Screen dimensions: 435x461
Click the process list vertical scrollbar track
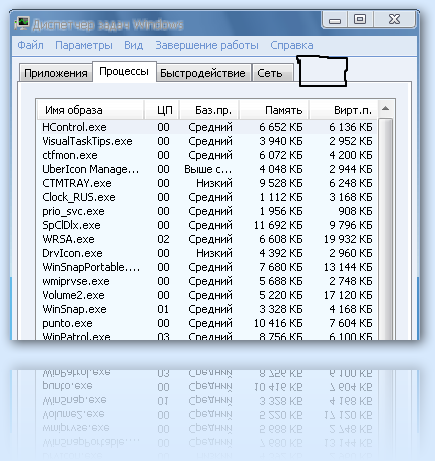(x=386, y=229)
